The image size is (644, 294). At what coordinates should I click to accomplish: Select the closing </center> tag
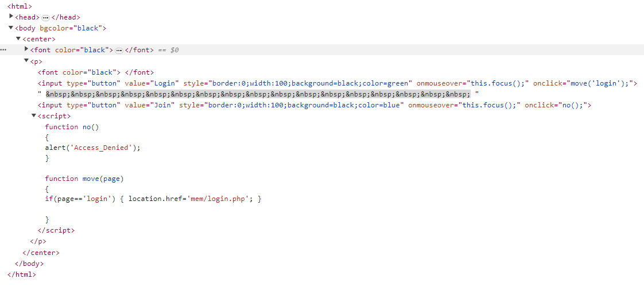coord(41,253)
